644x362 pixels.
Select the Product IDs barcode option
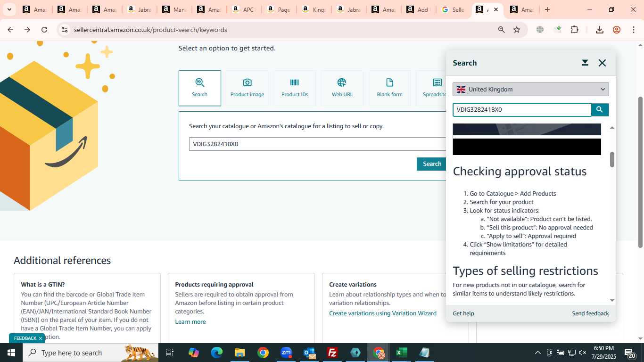(295, 88)
